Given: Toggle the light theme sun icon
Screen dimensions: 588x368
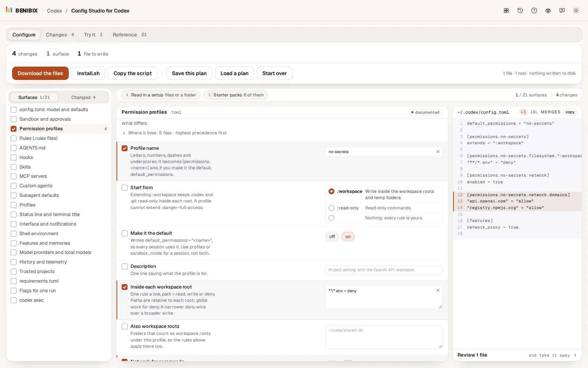Looking at the screenshot, I should point(576,11).
